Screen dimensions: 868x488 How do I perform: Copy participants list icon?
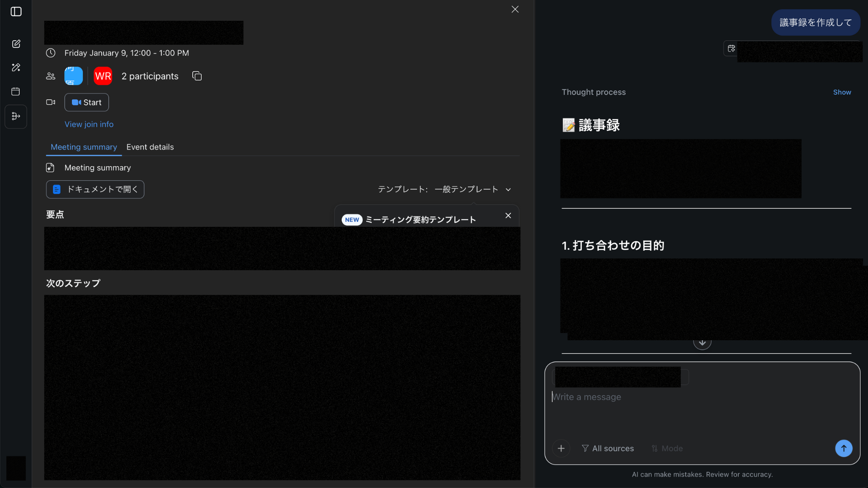click(197, 76)
